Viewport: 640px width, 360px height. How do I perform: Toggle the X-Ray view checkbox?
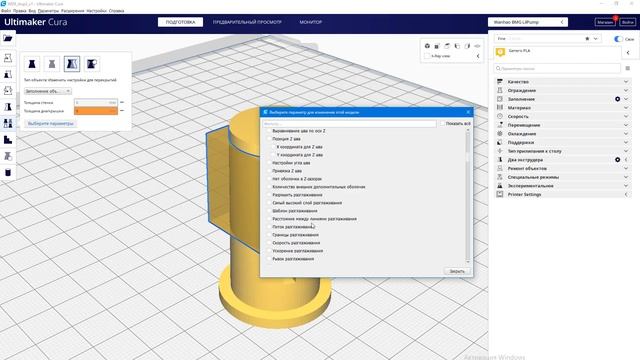(427, 56)
